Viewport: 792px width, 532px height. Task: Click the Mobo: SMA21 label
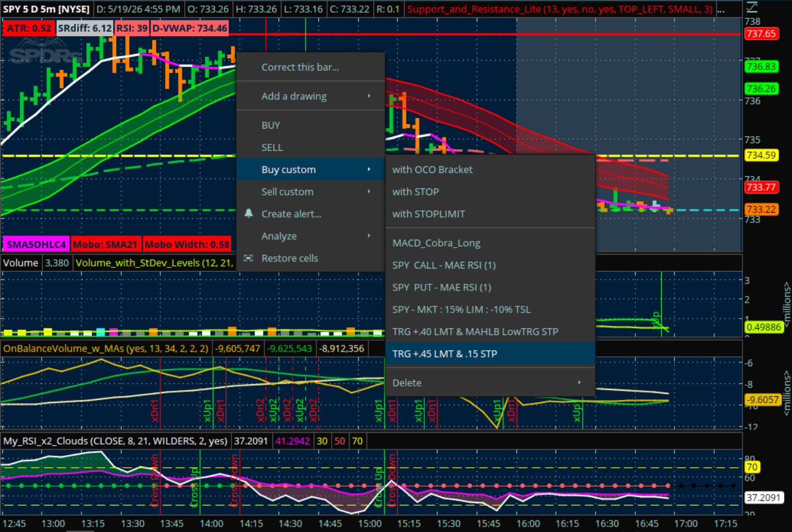click(x=106, y=245)
